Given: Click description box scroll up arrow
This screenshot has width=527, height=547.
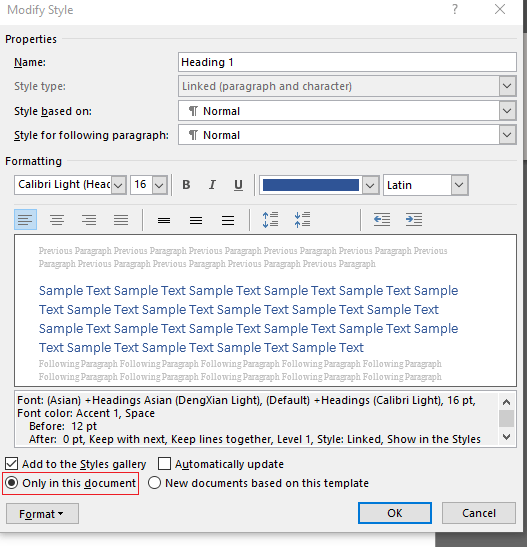Looking at the screenshot, I should pyautogui.click(x=506, y=402).
